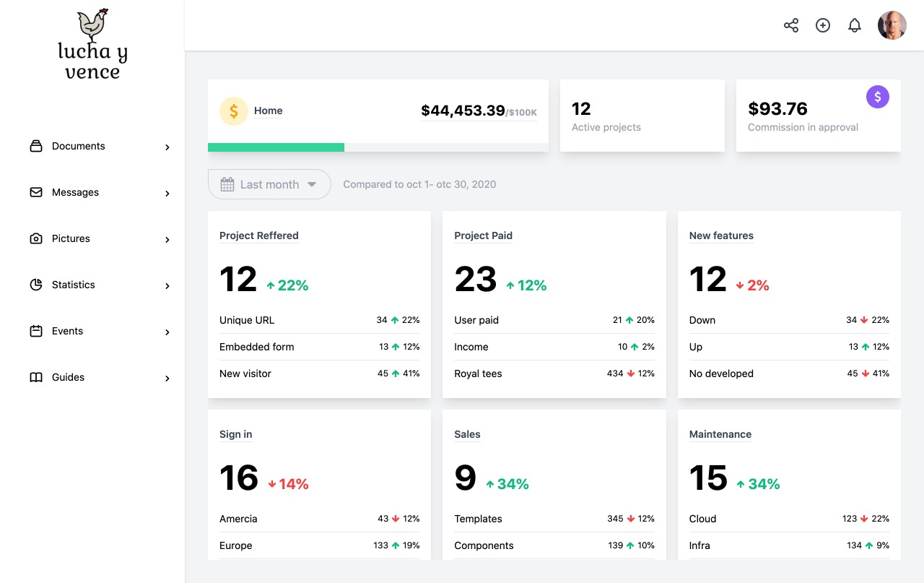Click the add new (plus) icon
Image resolution: width=924 pixels, height=583 pixels.
[x=823, y=25]
